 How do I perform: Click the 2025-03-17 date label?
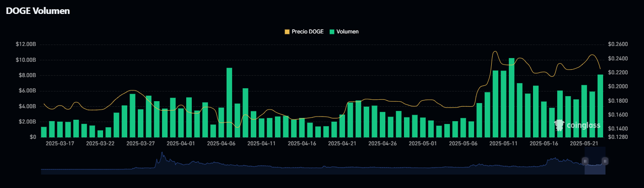coord(59,143)
